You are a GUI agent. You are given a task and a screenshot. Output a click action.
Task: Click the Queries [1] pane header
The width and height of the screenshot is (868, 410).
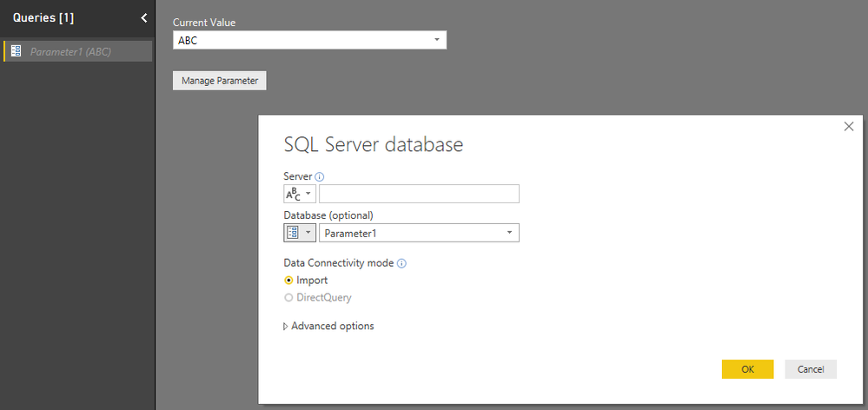(43, 18)
